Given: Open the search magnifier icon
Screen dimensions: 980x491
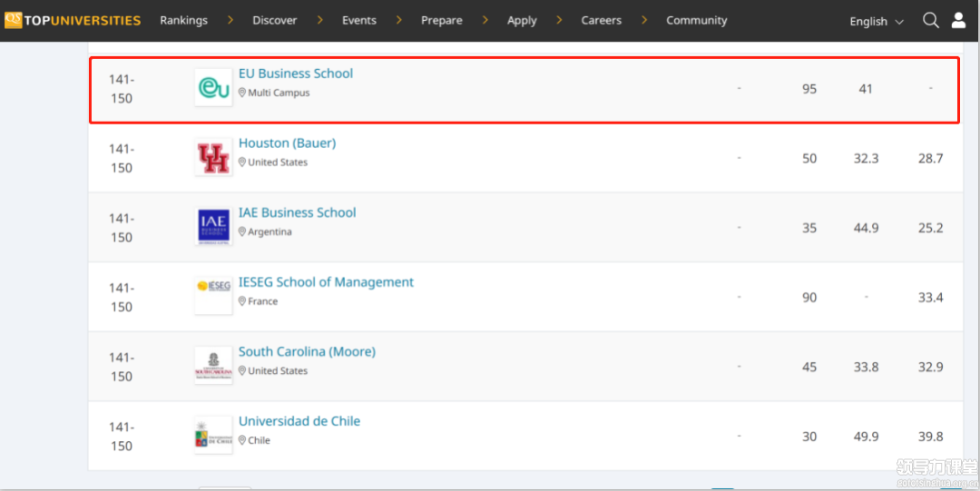Looking at the screenshot, I should tap(931, 21).
